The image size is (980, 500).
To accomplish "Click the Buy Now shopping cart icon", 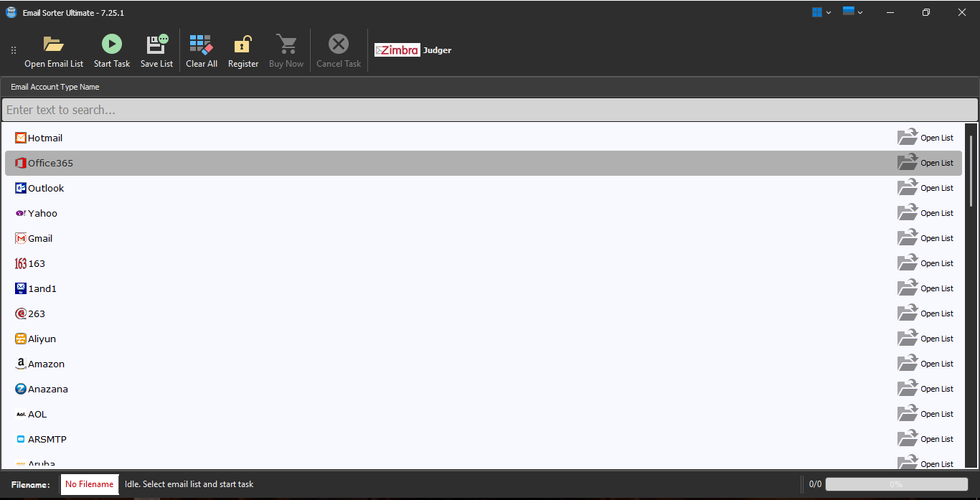I will [x=286, y=44].
